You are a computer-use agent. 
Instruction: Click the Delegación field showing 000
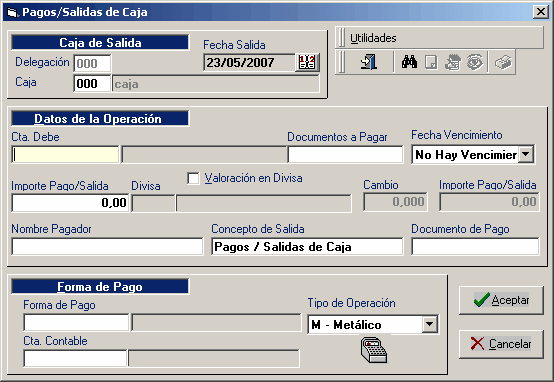[x=92, y=64]
